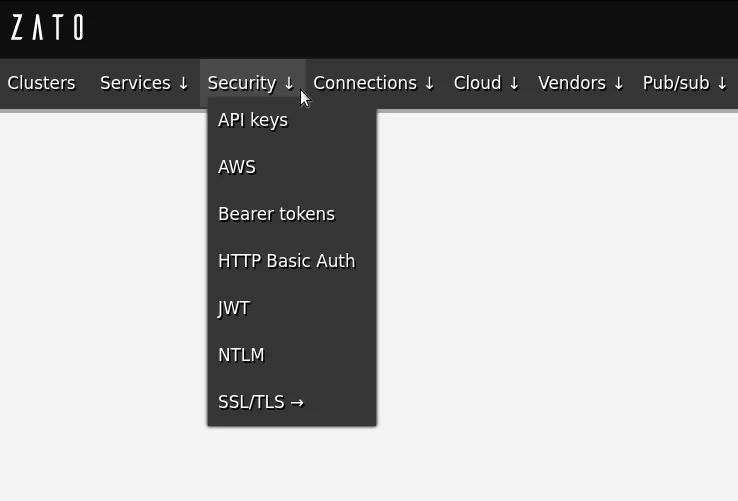
Task: Open the Cloud menu
Action: pos(487,83)
